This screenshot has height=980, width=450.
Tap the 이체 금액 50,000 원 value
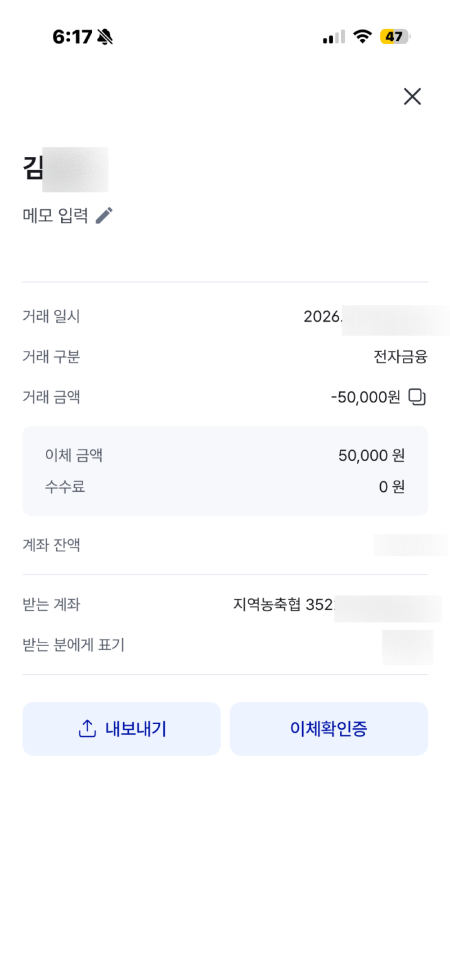371,455
